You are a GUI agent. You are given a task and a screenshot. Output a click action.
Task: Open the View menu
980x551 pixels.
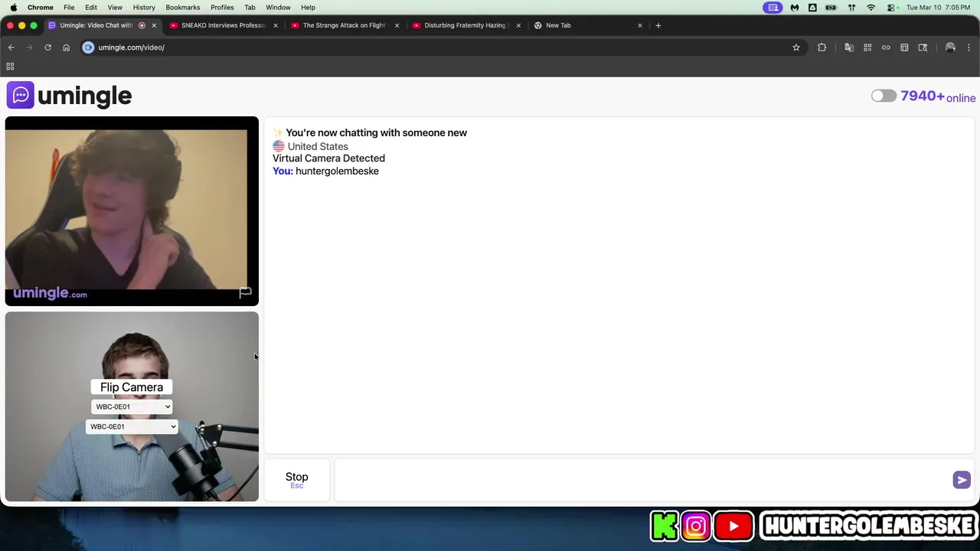click(115, 8)
